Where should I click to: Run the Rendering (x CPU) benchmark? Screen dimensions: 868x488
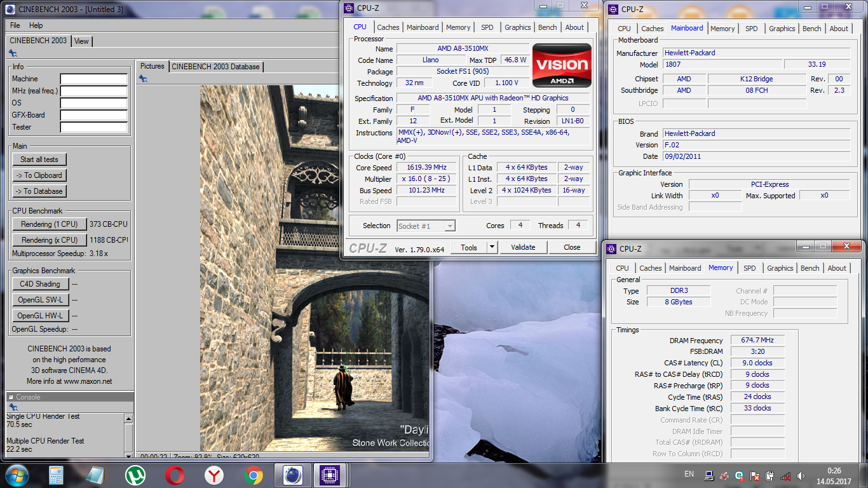(x=50, y=240)
